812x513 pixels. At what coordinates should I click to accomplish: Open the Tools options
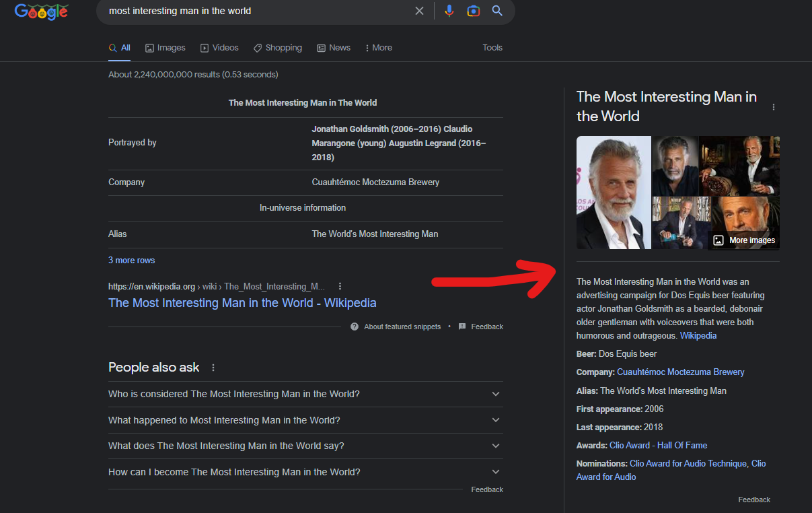[492, 48]
